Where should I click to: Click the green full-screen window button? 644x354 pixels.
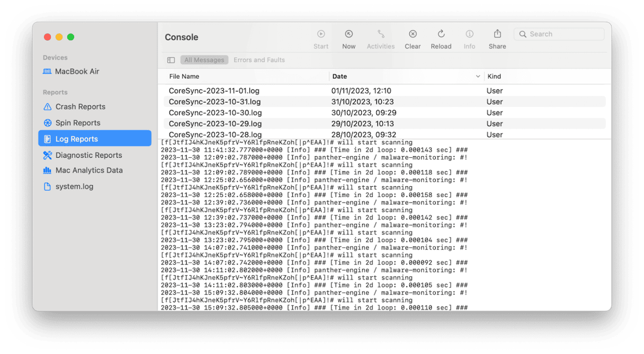(x=70, y=37)
